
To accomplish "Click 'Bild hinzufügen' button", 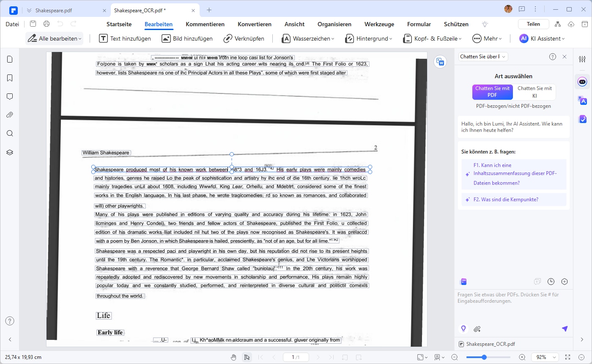I will pyautogui.click(x=187, y=38).
